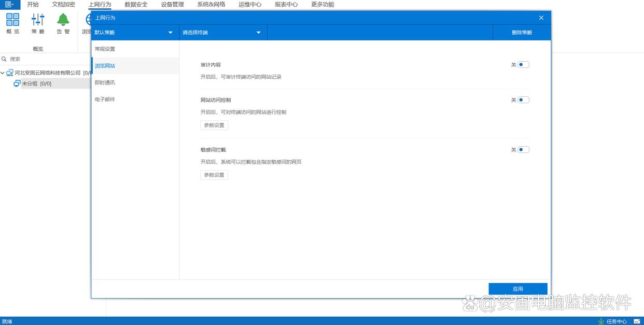Turn on the 网站访问控制 switch
The image size is (644, 325).
click(x=523, y=100)
